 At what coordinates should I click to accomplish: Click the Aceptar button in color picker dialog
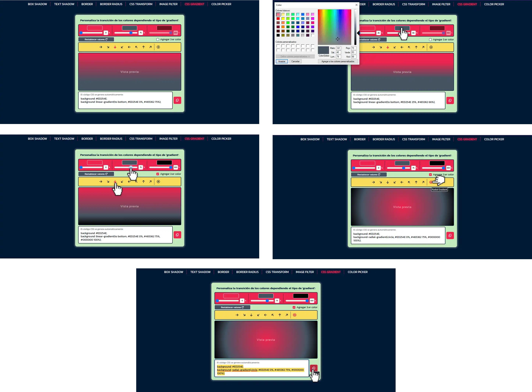(282, 61)
